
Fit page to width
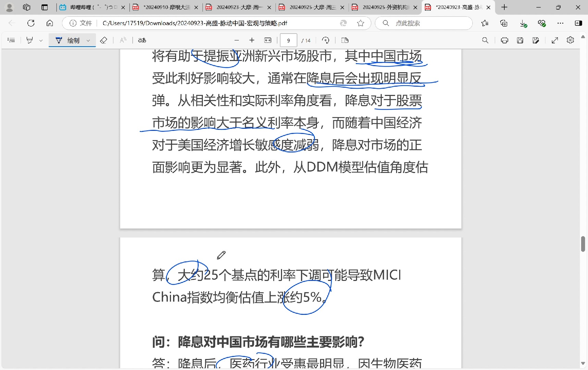tap(268, 40)
